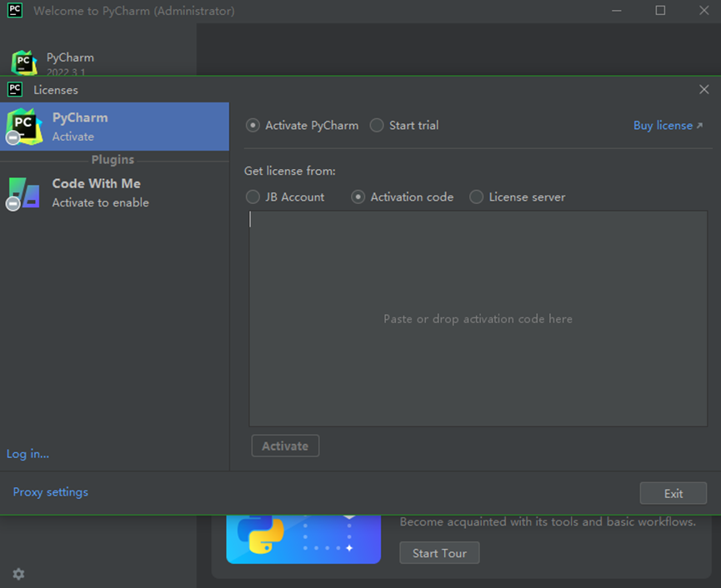Click the Activate button
This screenshot has height=588, width=721.
click(285, 446)
